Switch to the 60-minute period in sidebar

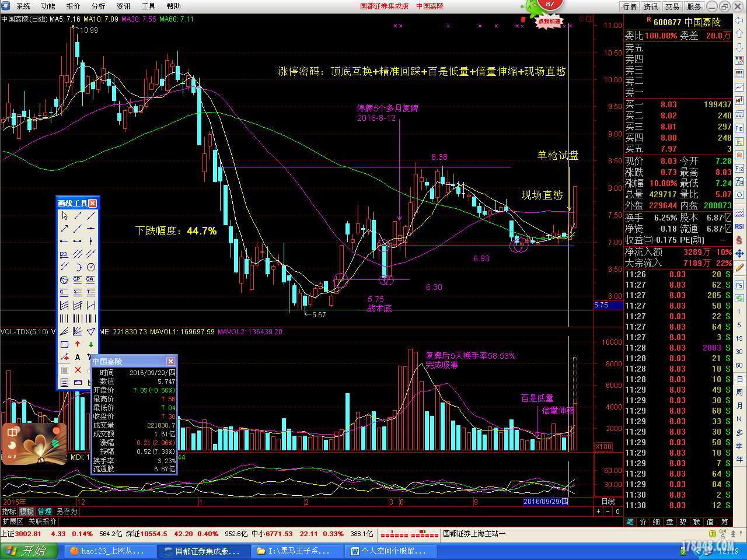tap(739, 365)
